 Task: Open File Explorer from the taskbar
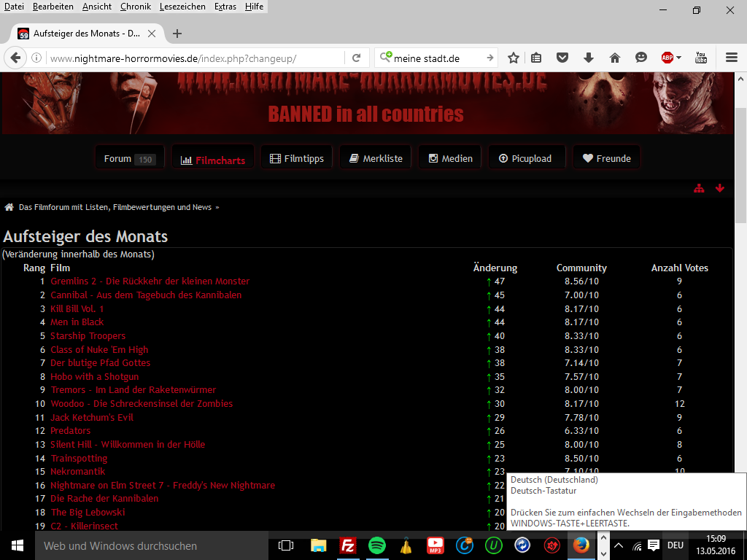(318, 545)
